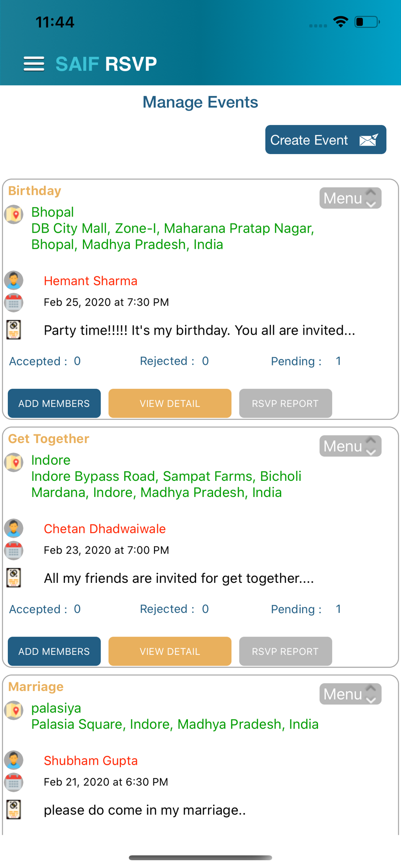Screen dimensions: 401x868
Task: Tap the host avatar beside Chetan Dhadwaiwale
Action: pyautogui.click(x=14, y=528)
